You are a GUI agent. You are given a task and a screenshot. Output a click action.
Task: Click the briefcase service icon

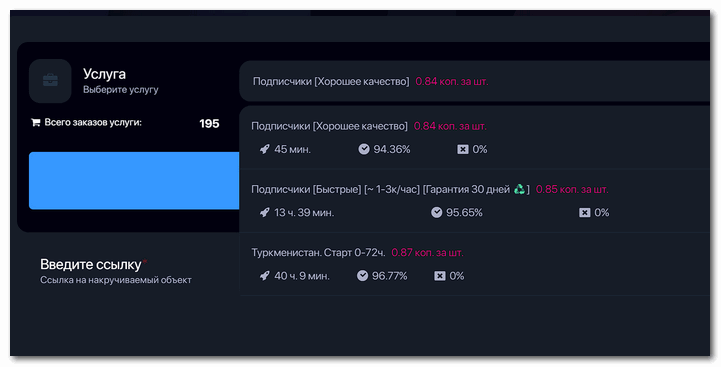[x=50, y=81]
